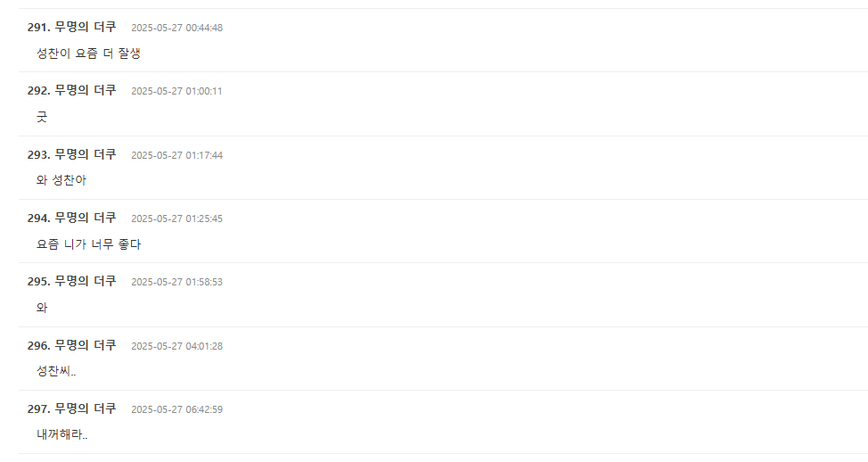868x462 pixels.
Task: Click the 01:25:45 timestamp
Action: point(176,219)
